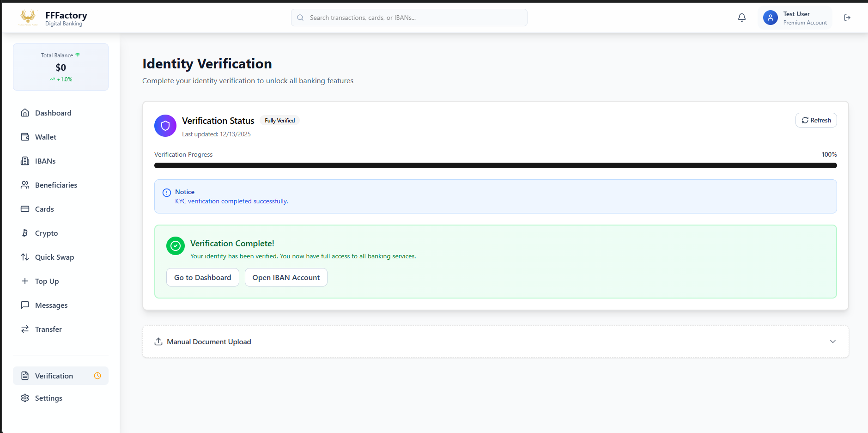The height and width of the screenshot is (433, 868).
Task: Expand the Manual Document Upload chevron
Action: pyautogui.click(x=832, y=342)
